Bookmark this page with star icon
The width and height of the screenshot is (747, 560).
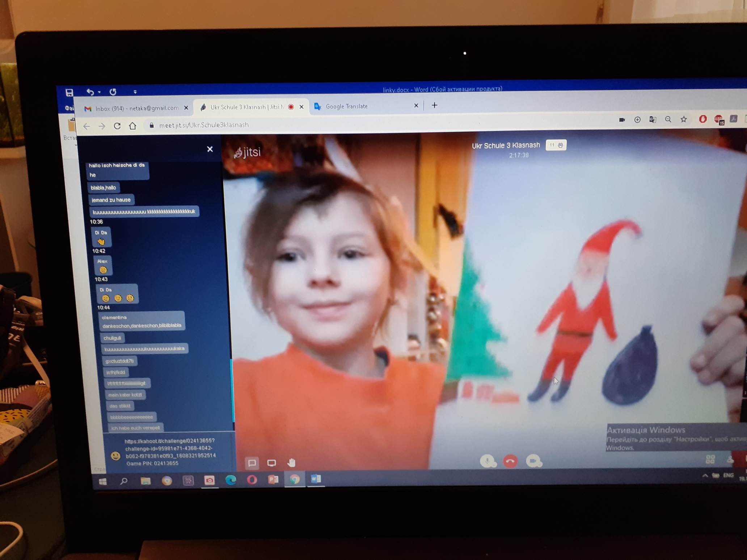click(683, 119)
